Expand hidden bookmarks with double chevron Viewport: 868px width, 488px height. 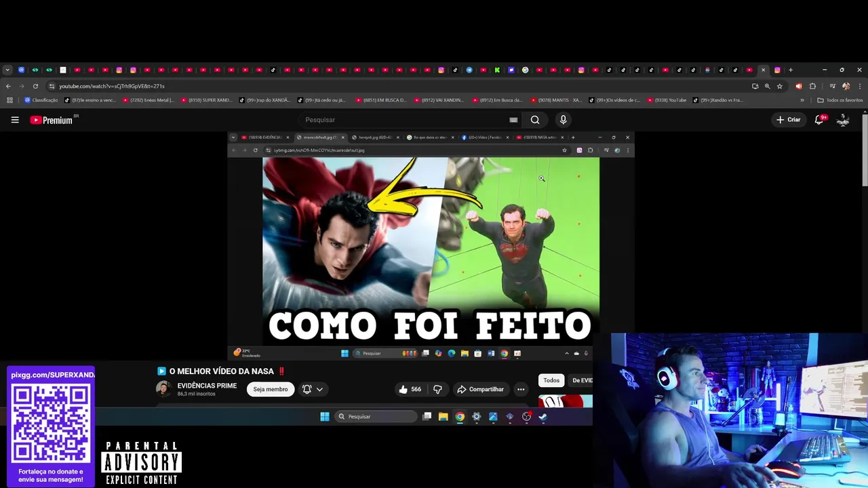click(802, 100)
